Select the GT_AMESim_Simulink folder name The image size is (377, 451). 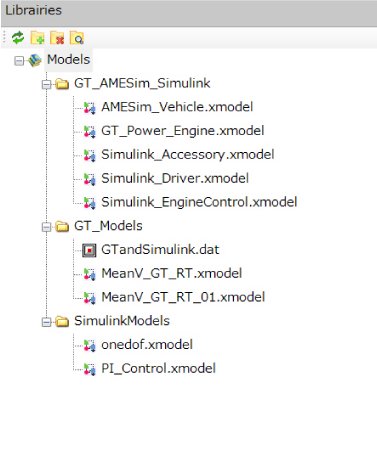click(142, 83)
